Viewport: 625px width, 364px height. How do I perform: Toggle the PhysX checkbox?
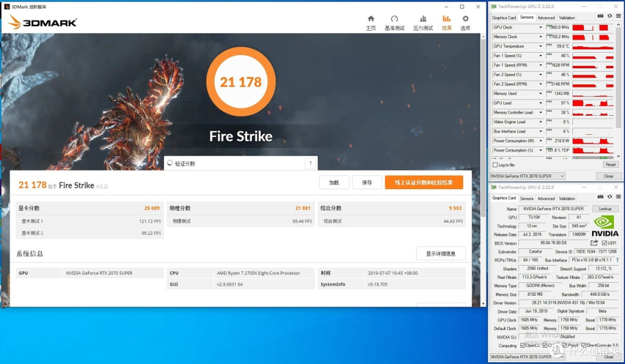[x=565, y=345]
